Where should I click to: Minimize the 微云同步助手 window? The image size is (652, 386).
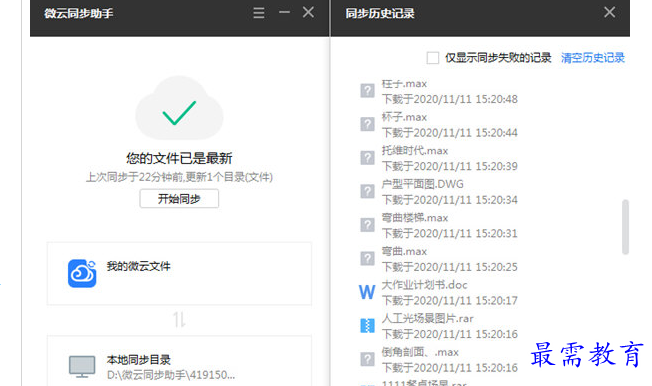coord(284,12)
